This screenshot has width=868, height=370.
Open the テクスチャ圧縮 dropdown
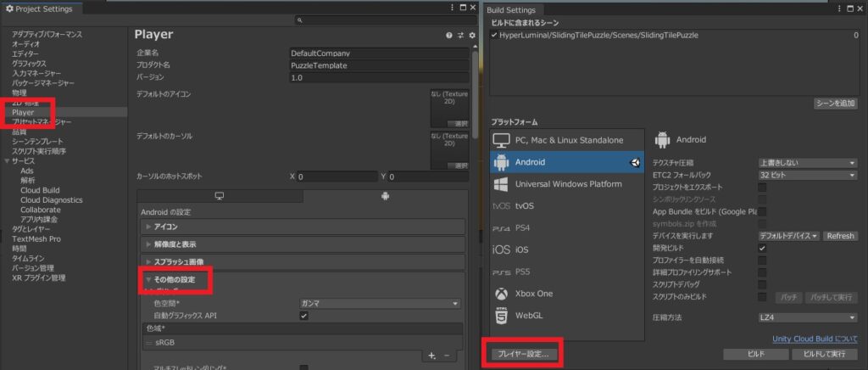(807, 163)
